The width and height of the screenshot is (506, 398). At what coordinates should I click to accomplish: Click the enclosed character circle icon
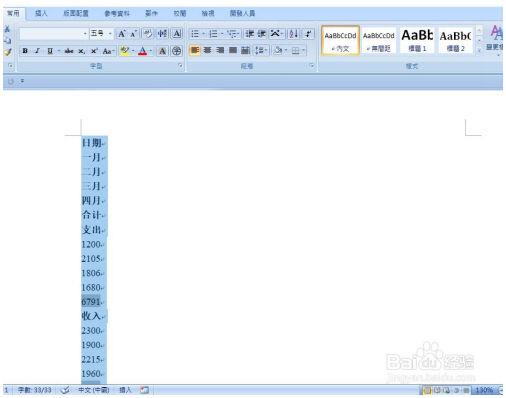(x=177, y=51)
